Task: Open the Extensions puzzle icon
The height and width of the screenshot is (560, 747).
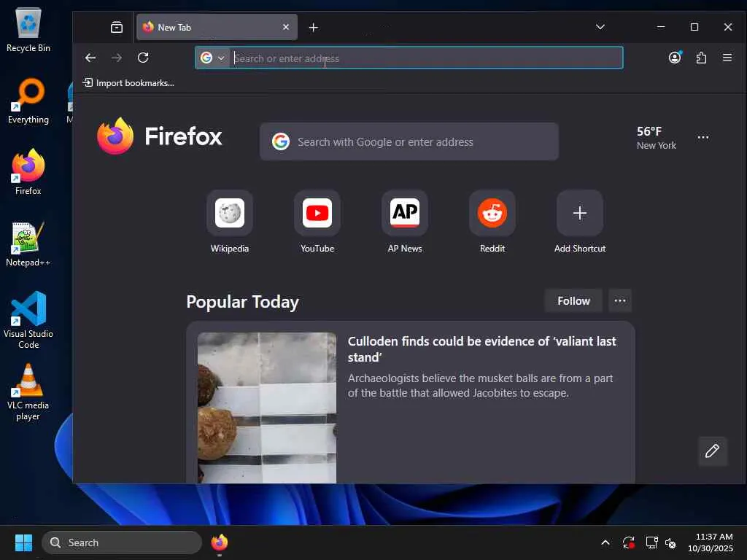Action: [x=701, y=58]
